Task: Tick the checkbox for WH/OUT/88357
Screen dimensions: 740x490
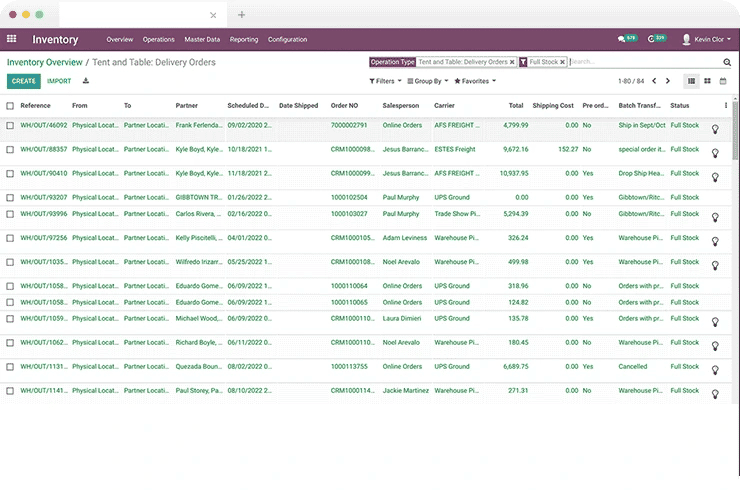Action: pos(10,149)
